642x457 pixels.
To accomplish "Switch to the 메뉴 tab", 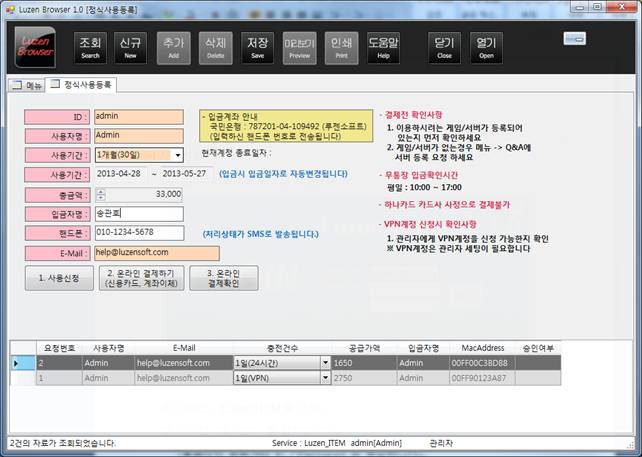I will [x=27, y=86].
